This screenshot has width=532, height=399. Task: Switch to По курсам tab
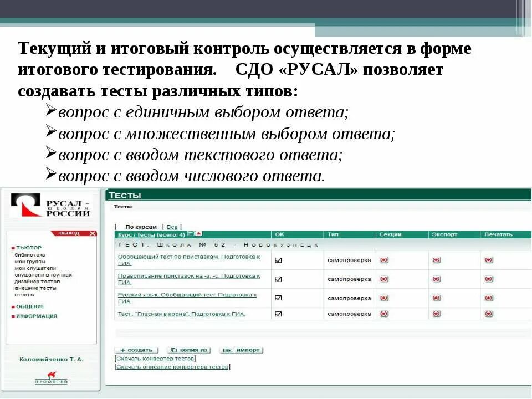click(141, 227)
